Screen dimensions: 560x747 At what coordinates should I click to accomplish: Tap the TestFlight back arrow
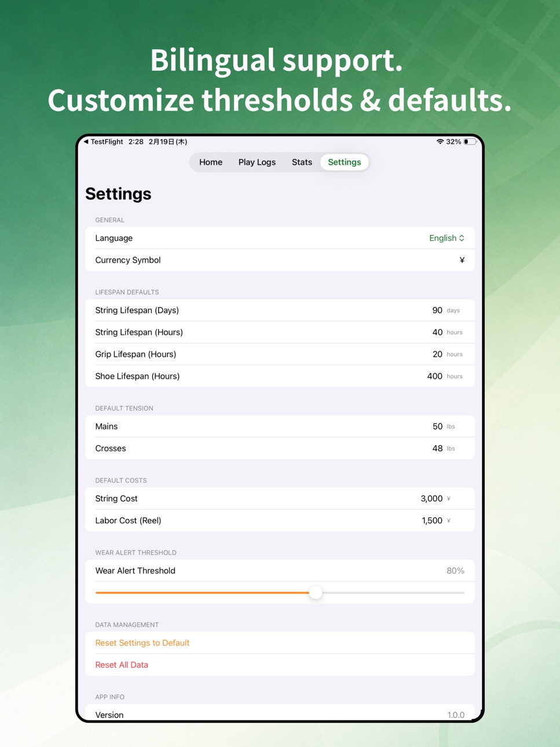[86, 141]
